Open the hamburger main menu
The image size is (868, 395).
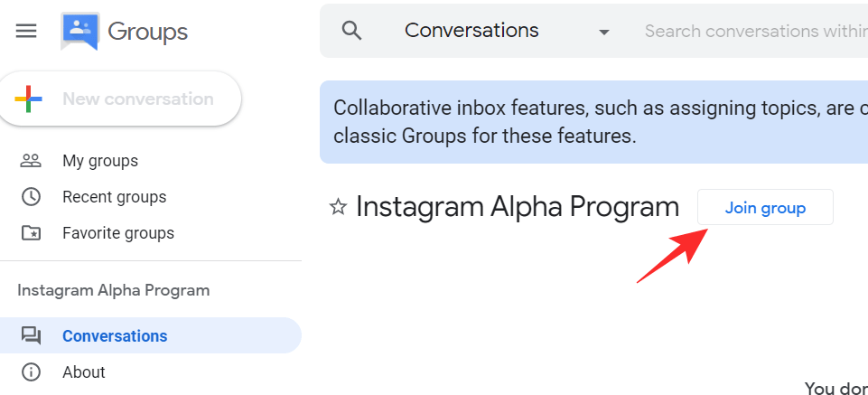tap(27, 32)
